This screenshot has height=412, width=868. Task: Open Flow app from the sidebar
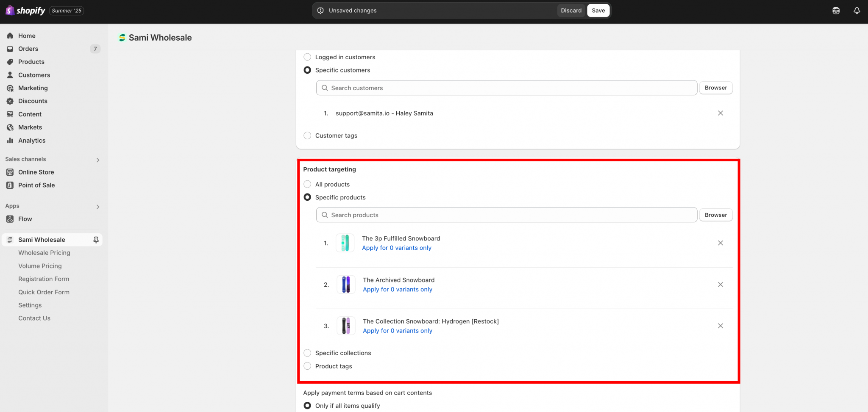point(25,219)
